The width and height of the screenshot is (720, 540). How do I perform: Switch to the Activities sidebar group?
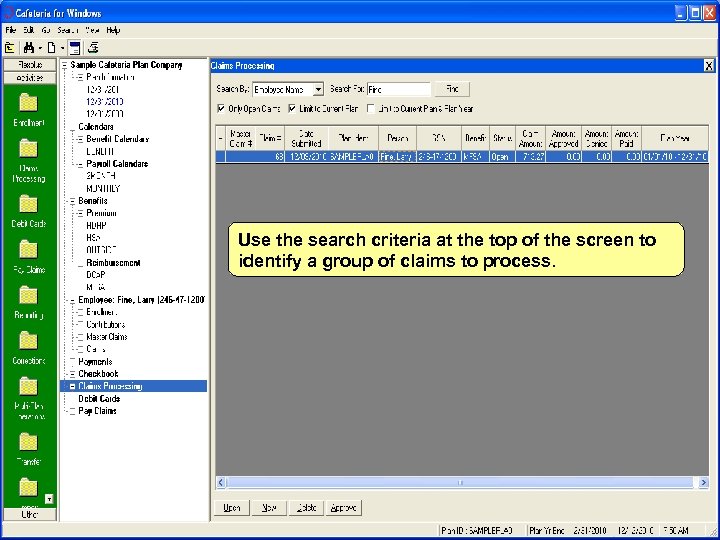click(30, 78)
